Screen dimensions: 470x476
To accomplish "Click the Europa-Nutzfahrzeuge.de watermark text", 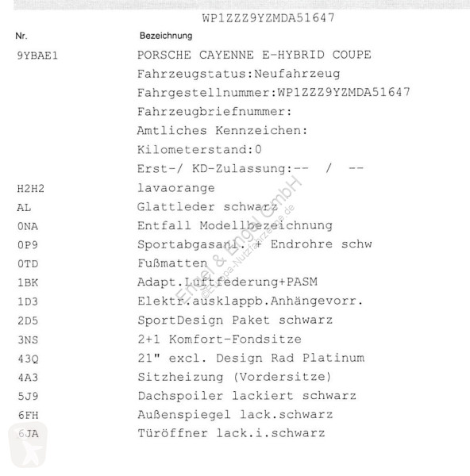I will coord(248,251).
